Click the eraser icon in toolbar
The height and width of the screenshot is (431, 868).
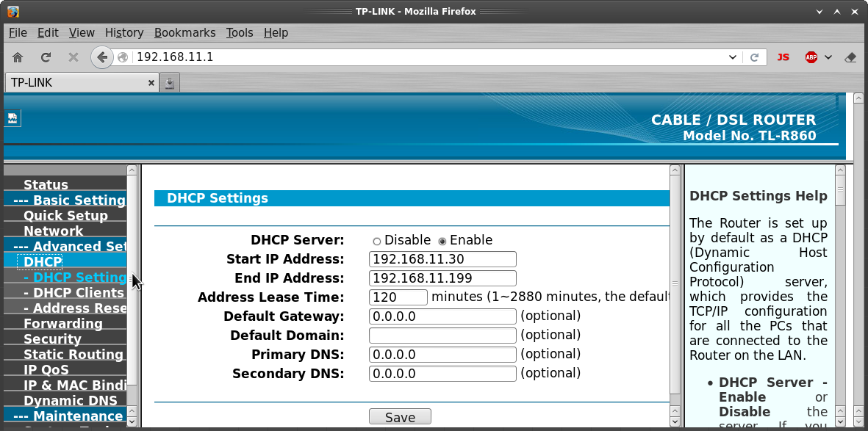click(850, 57)
